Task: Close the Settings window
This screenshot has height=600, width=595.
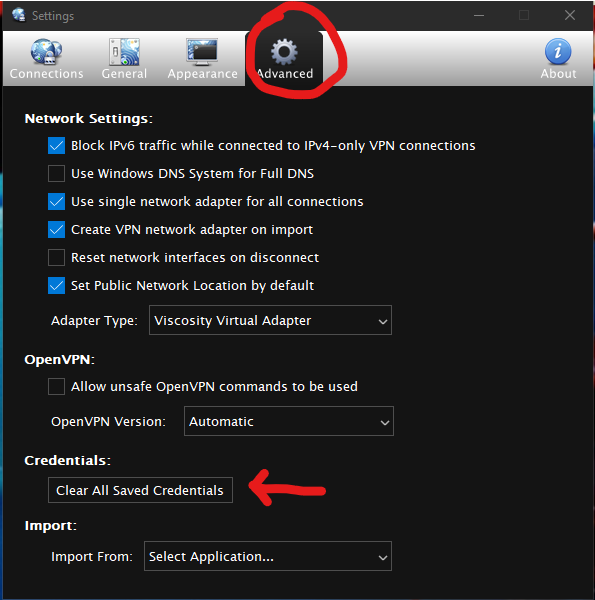Action: [x=570, y=15]
